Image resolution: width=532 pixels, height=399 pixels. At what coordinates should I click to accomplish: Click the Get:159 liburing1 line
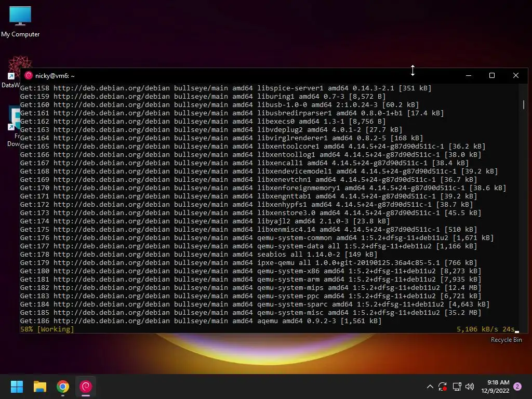coord(203,96)
